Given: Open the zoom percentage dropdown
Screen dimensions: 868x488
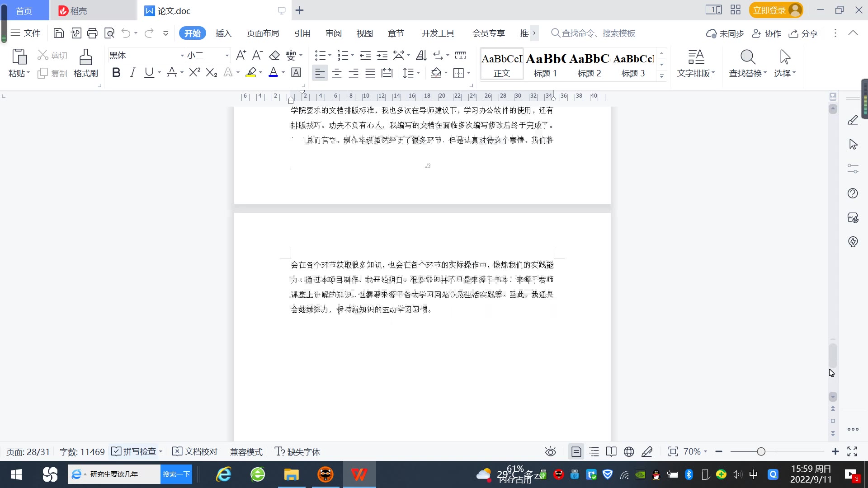Looking at the screenshot, I should 695,451.
